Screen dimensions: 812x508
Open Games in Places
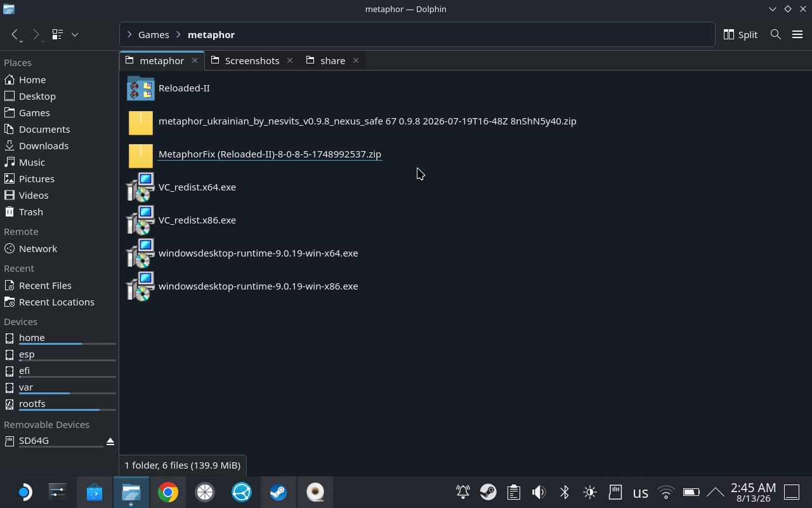59,112
